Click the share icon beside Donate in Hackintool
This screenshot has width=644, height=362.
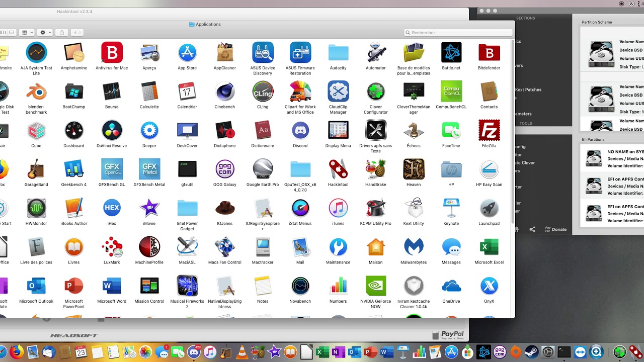pyautogui.click(x=532, y=229)
